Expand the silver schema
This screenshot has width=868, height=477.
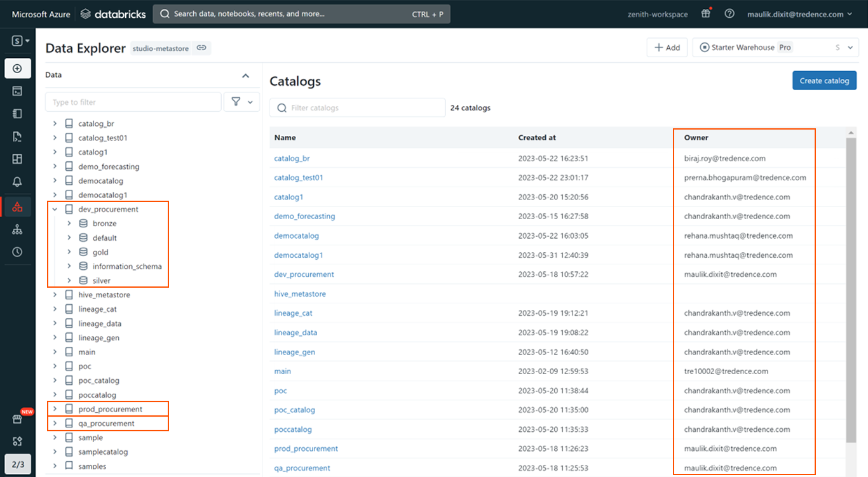pos(69,281)
